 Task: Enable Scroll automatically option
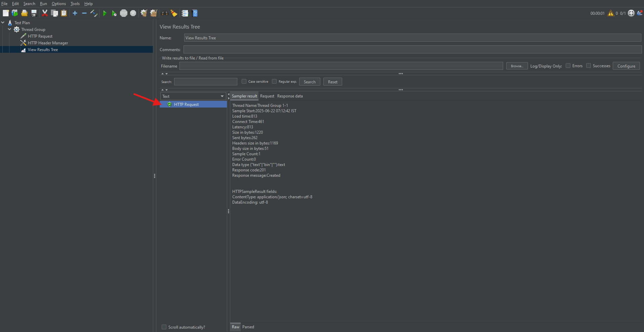[x=164, y=327]
